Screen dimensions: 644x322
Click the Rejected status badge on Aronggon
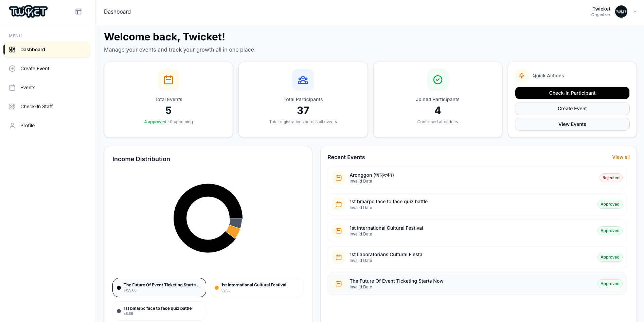click(x=611, y=178)
